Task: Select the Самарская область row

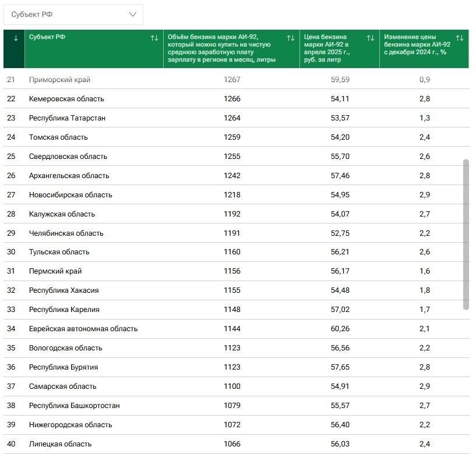Action: tap(237, 386)
